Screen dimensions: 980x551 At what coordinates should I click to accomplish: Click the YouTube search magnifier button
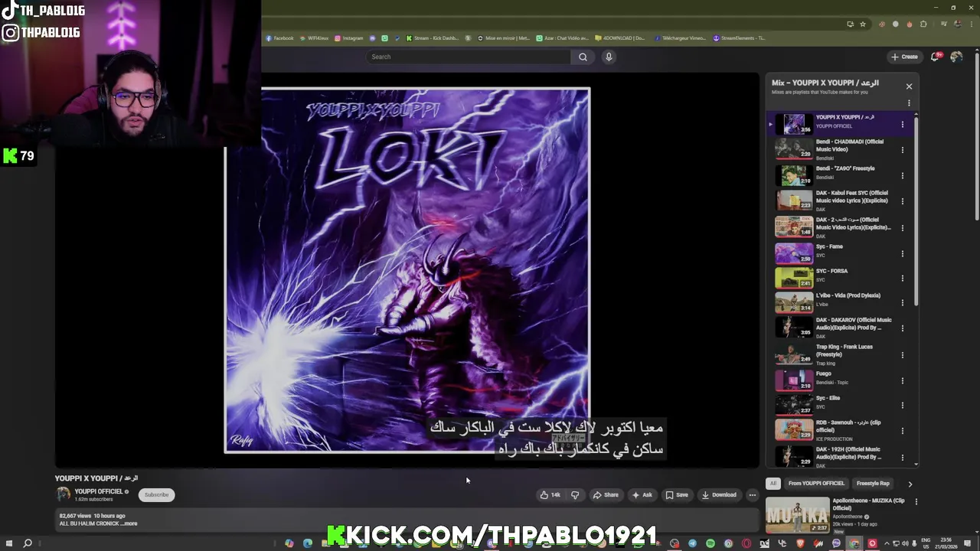point(583,57)
